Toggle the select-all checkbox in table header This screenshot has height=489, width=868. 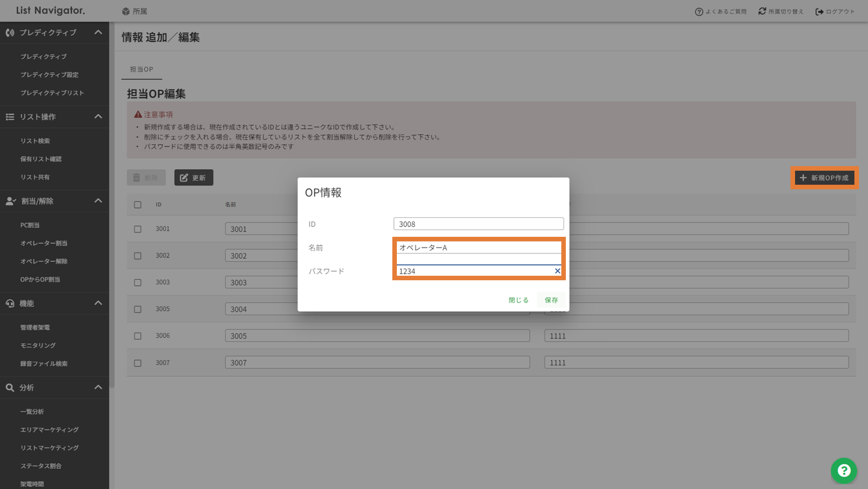pos(138,205)
